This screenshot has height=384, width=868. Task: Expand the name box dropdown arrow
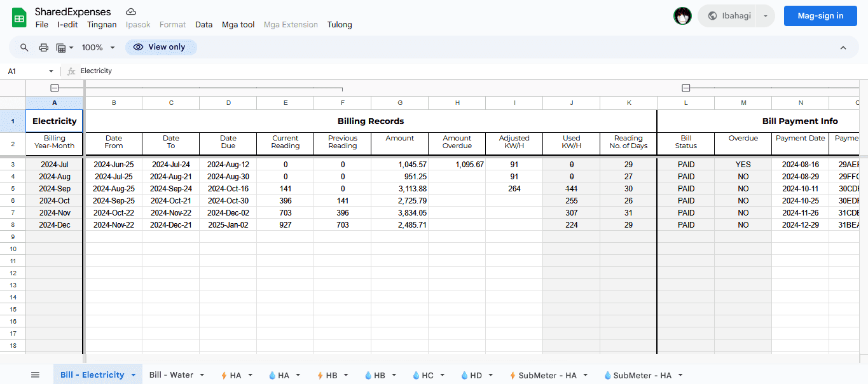click(52, 71)
